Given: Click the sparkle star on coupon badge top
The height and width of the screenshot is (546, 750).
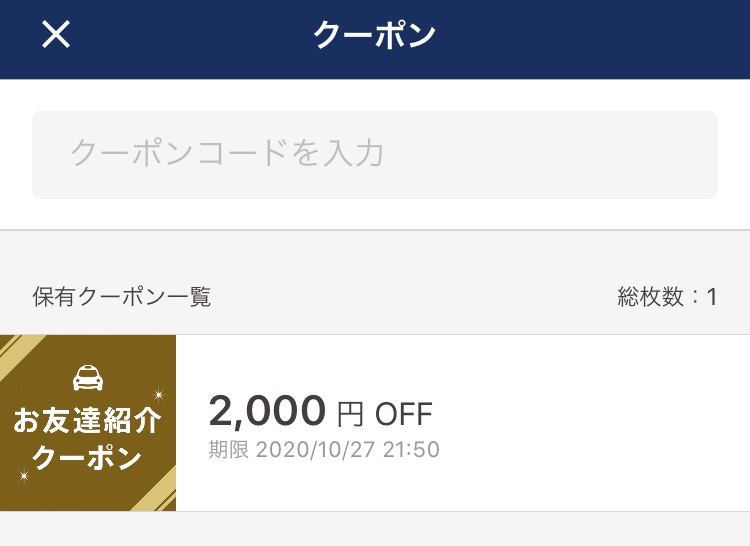Looking at the screenshot, I should point(159,394).
